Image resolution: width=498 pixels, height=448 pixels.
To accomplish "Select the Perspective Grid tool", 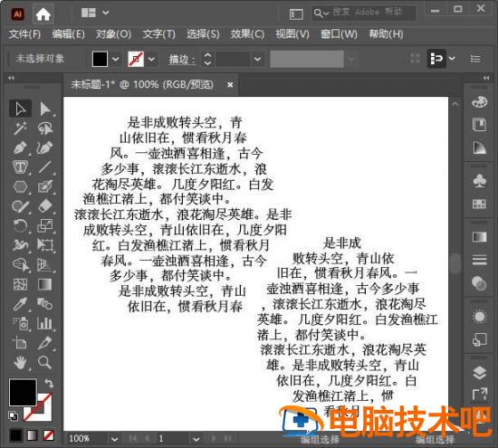I will point(45,265).
